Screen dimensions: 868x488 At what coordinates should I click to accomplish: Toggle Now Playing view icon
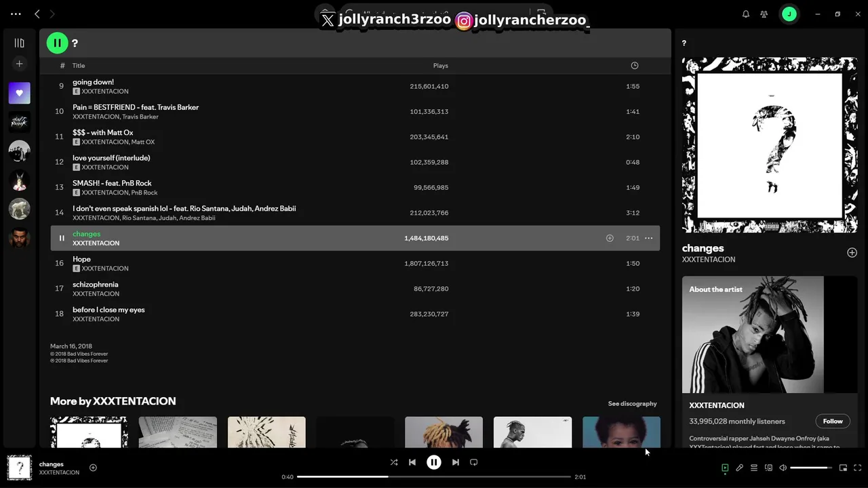pos(725,468)
